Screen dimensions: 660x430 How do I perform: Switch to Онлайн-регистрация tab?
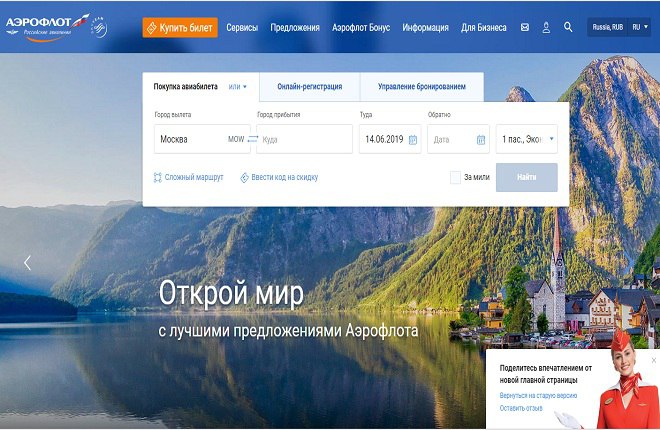(309, 87)
